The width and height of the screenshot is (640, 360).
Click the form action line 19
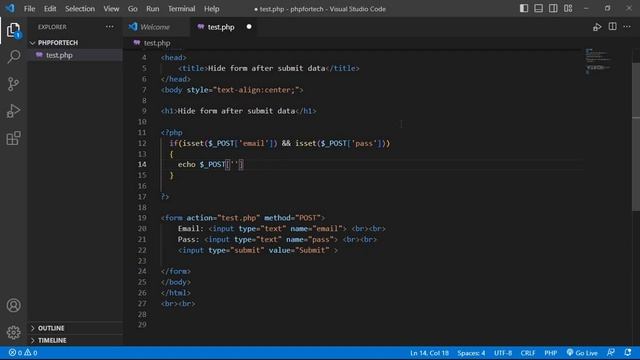pyautogui.click(x=243, y=218)
